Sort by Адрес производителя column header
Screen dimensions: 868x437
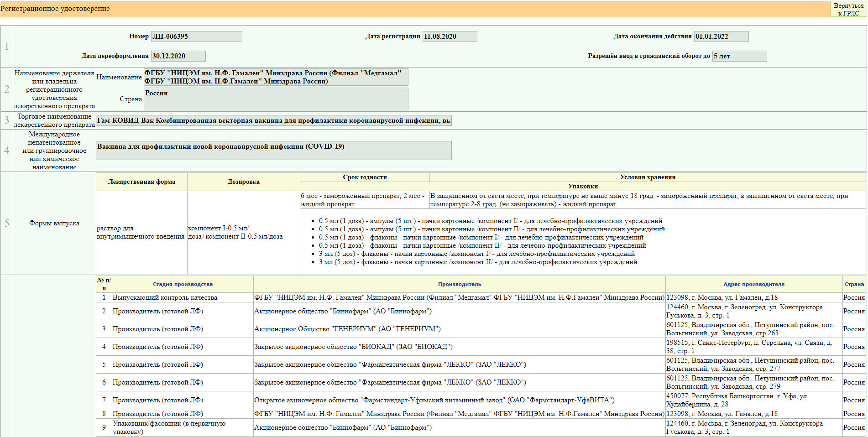pos(754,284)
